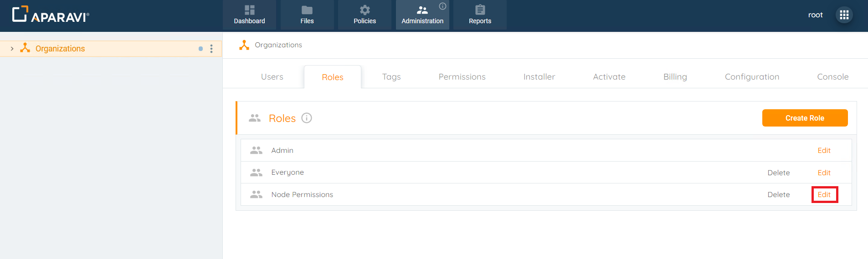
Task: Switch to the Permissions tab
Action: click(x=462, y=77)
